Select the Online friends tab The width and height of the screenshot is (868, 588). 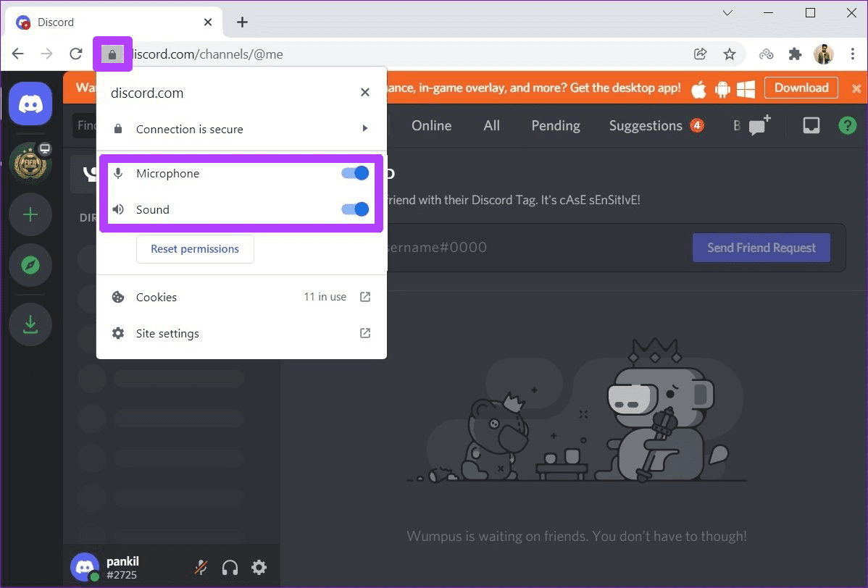pos(431,125)
